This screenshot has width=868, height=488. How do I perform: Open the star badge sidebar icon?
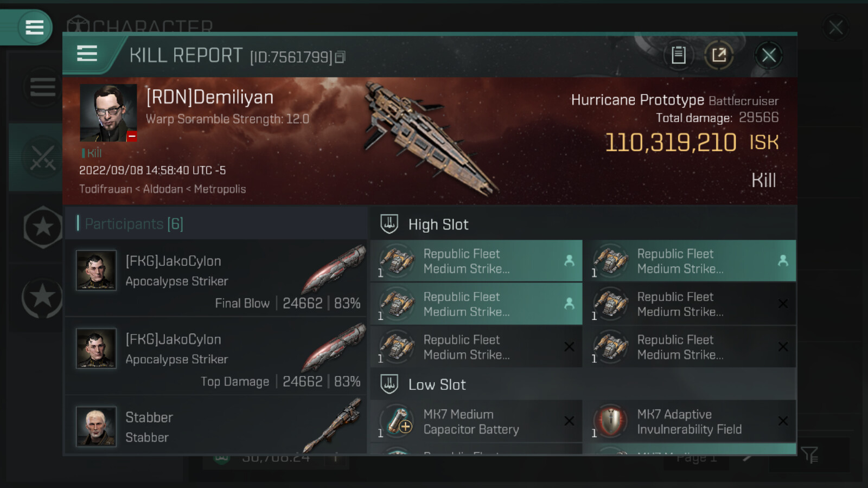43,227
